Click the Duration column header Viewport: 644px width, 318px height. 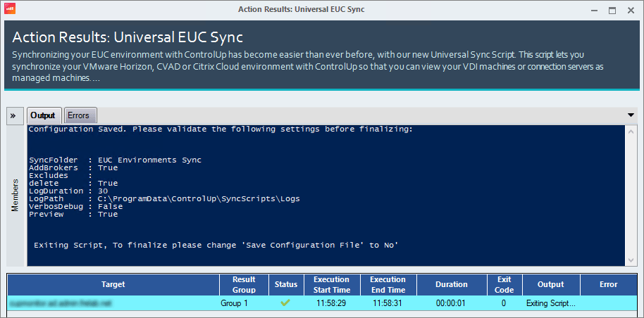pos(451,284)
